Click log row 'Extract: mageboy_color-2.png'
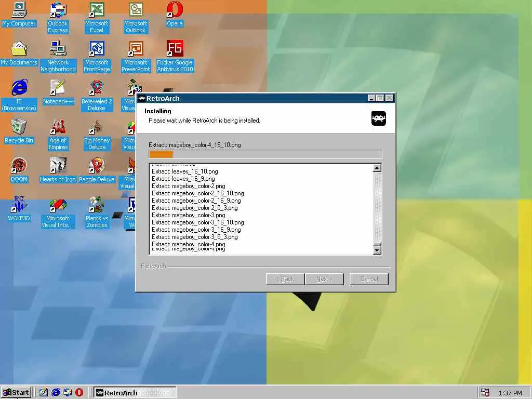 [x=188, y=186]
